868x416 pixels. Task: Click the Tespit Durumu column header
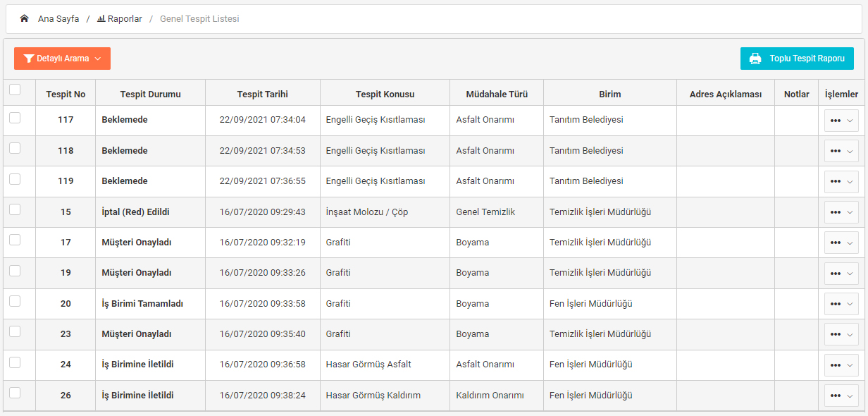pos(150,94)
